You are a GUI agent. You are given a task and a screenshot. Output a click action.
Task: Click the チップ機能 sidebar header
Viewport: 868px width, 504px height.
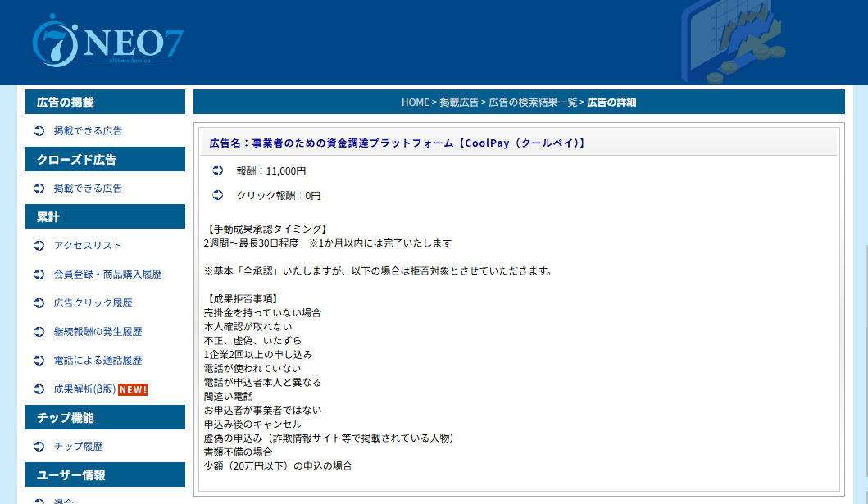(105, 418)
